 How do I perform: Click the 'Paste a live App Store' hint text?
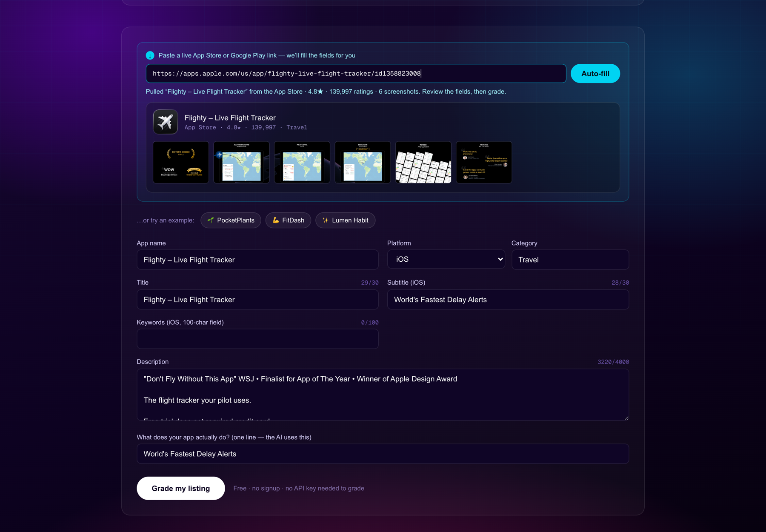(x=257, y=55)
